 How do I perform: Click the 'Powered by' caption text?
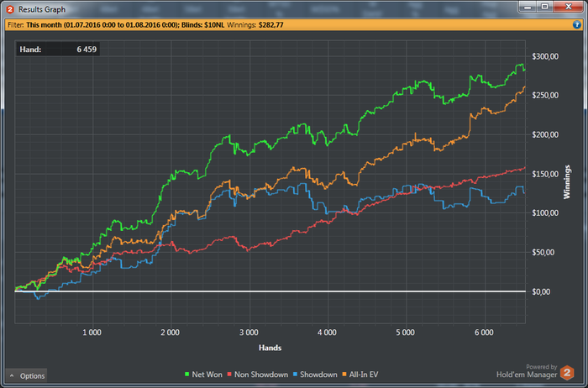542,367
